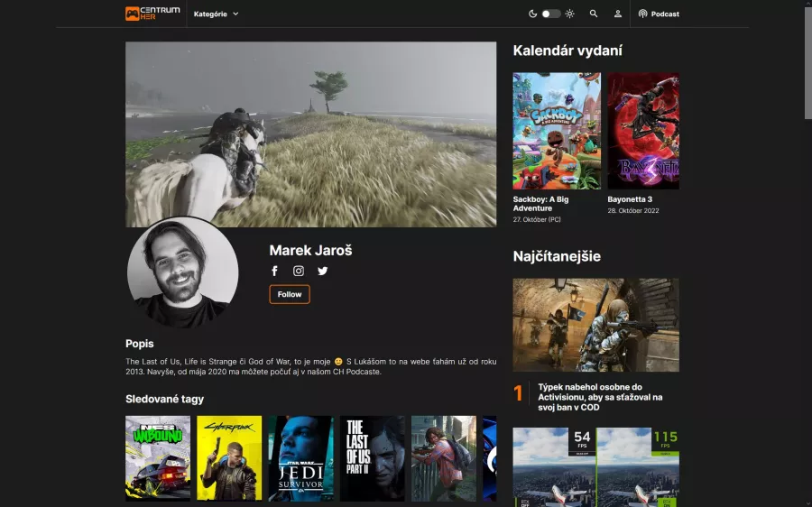812x507 pixels.
Task: Click the page vertical scrollbar thumb
Action: 807,62
